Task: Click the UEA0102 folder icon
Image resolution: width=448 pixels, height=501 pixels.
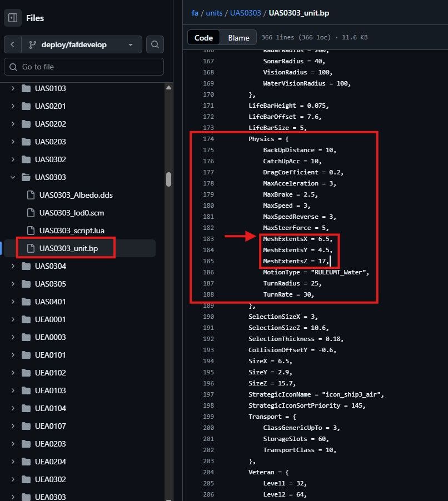Action: click(x=26, y=373)
